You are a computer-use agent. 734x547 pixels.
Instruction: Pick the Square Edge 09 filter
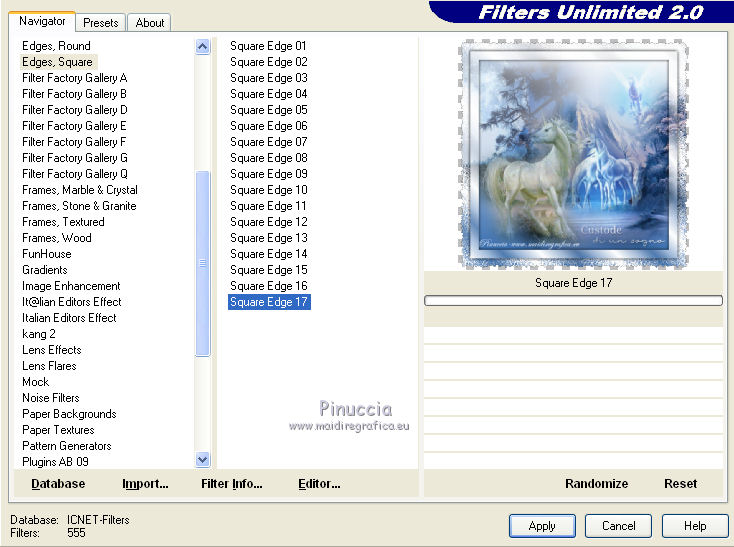(x=269, y=174)
